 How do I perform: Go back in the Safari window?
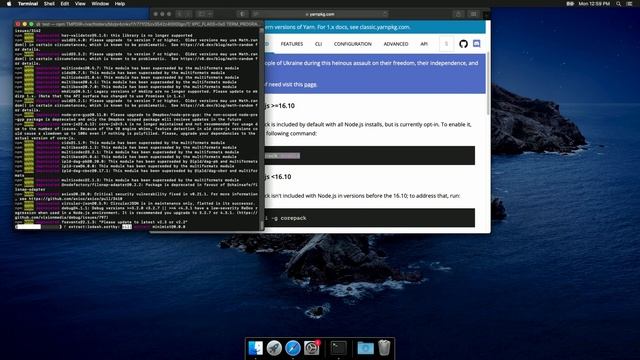(x=180, y=14)
